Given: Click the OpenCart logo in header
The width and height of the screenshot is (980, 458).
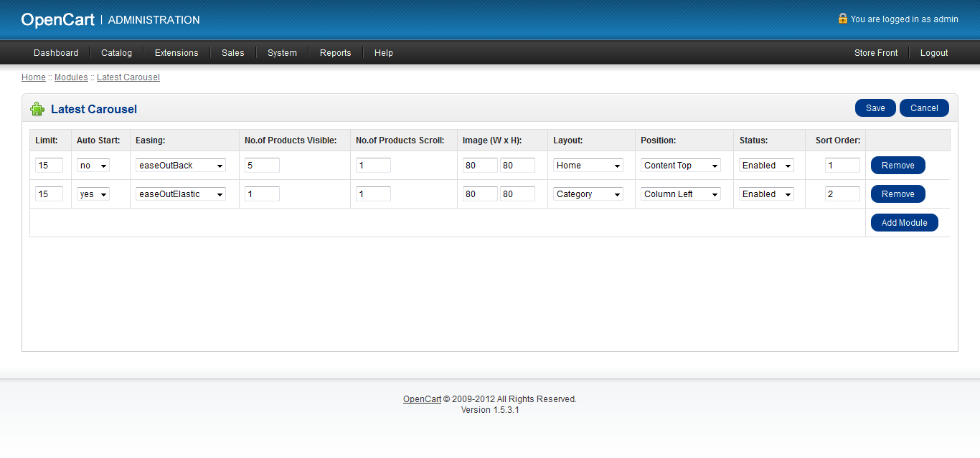Looking at the screenshot, I should coord(57,20).
